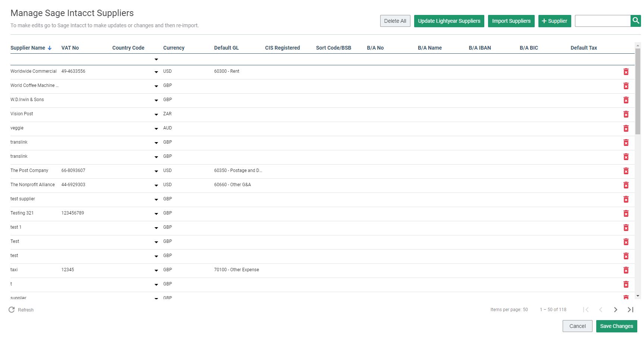Jump to the last supplier page
Viewport: 644px width, 338px height.
pyautogui.click(x=630, y=310)
